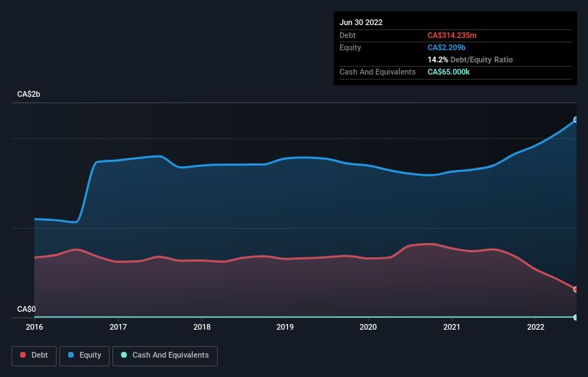Click the Jun 30 2022 tooltip date
588x377 pixels.
[x=361, y=22]
